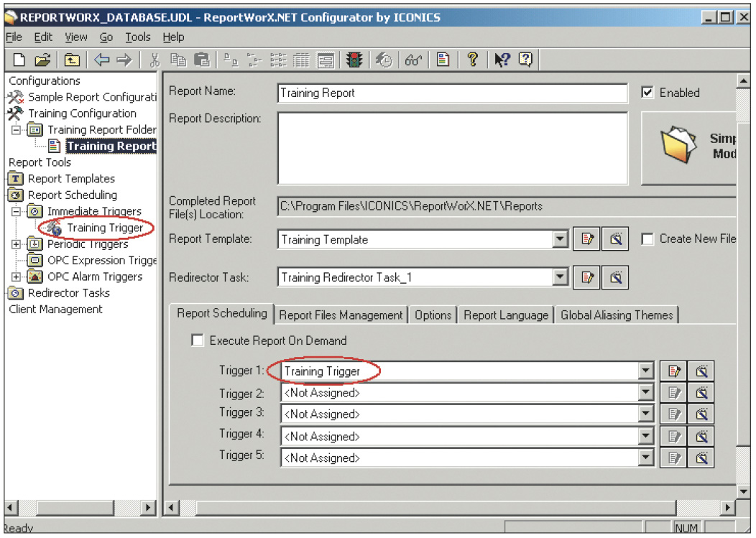Image resolution: width=756 pixels, height=538 pixels.
Task: Open the Trigger 3 dropdown arrow
Action: pyautogui.click(x=645, y=414)
